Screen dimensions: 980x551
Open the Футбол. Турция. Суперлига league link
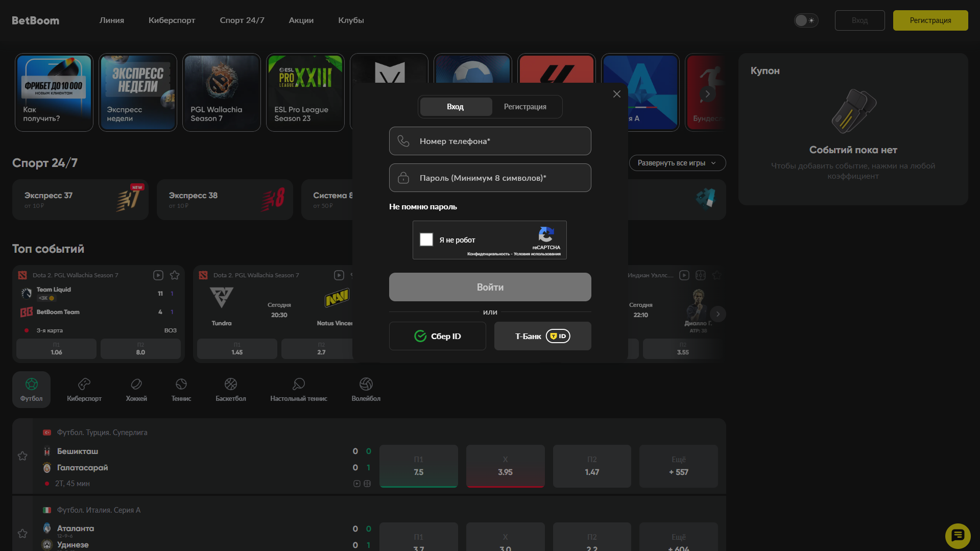pos(102,433)
